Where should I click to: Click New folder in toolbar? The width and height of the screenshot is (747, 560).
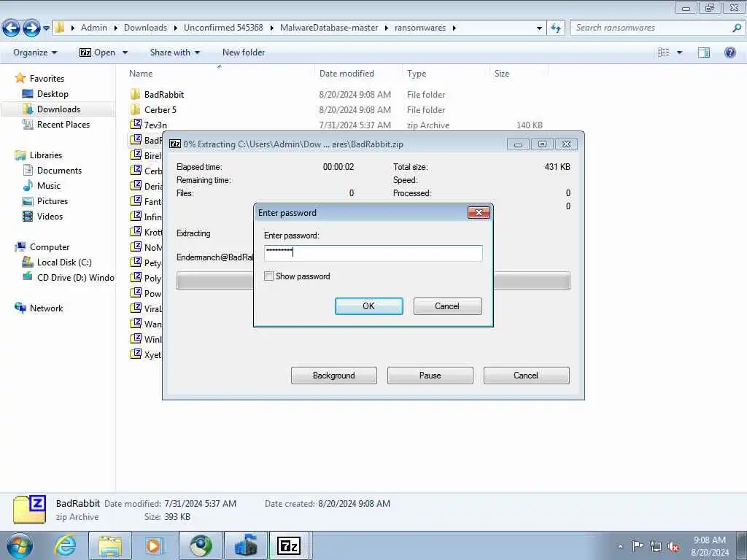(244, 52)
